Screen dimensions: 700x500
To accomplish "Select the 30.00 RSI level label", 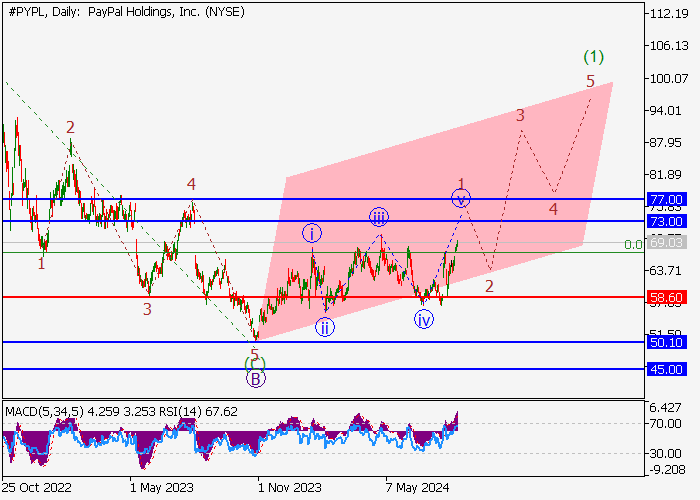I will pos(666,454).
